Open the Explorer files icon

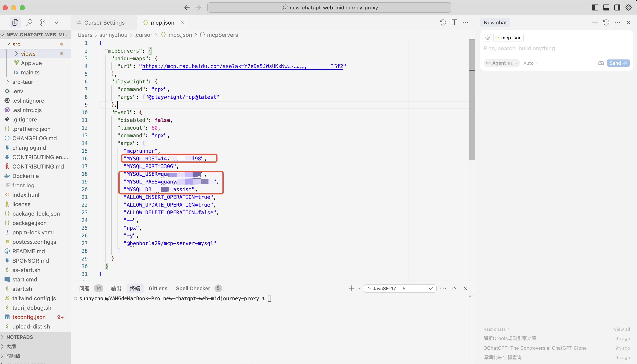pyautogui.click(x=15, y=22)
